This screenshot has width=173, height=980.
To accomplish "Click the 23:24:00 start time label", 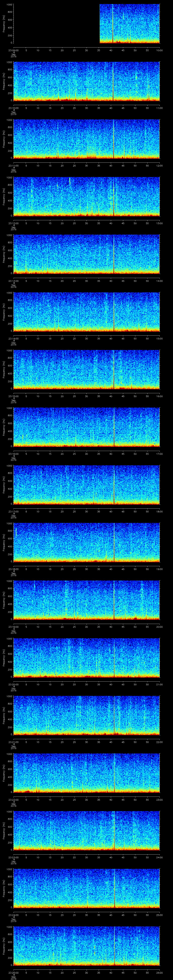I will (14, 915).
